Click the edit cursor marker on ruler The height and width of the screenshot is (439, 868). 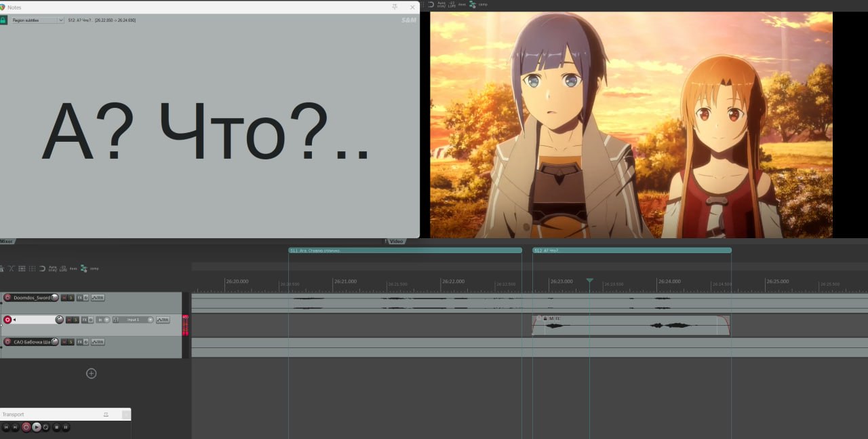point(589,280)
